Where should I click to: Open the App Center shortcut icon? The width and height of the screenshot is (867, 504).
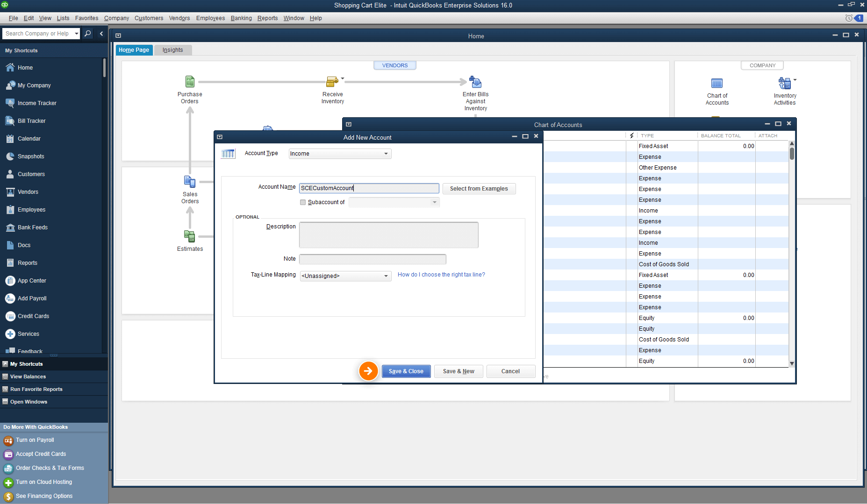point(10,281)
